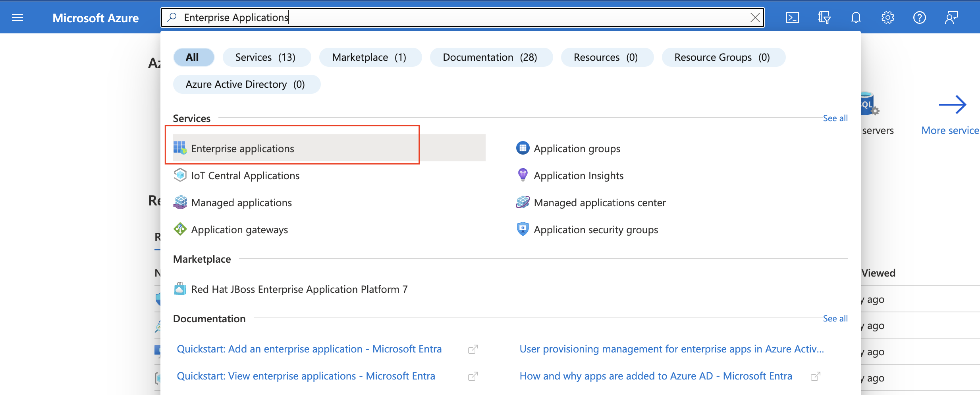This screenshot has width=980, height=395.
Task: Select the Resources (0) filter pill
Action: point(607,57)
